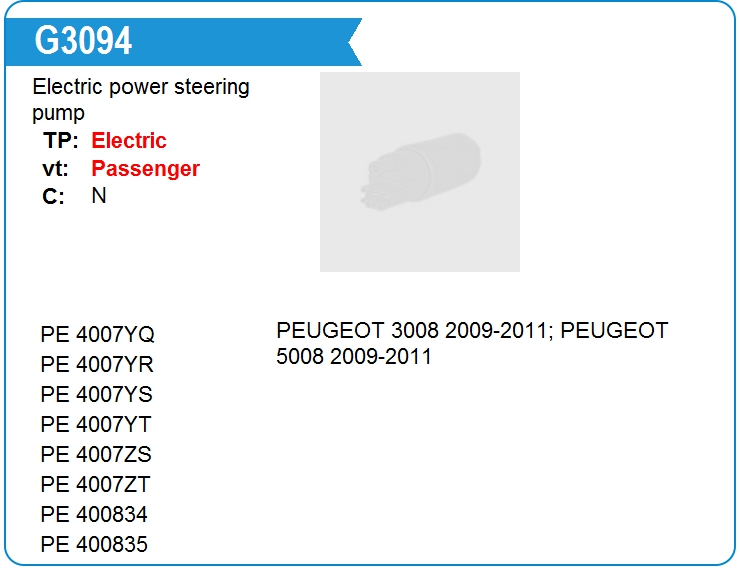Click the Electric power steering pump description
This screenshot has height=576, width=740.
[x=141, y=100]
